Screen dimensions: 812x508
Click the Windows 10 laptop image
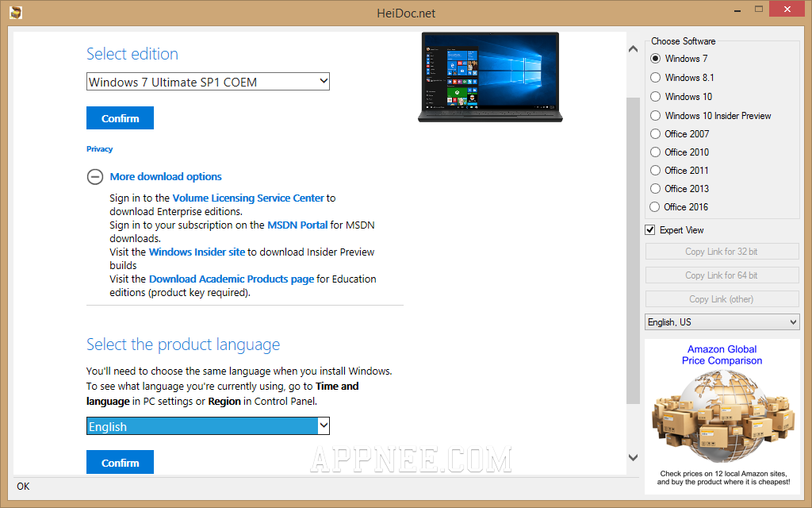490,77
